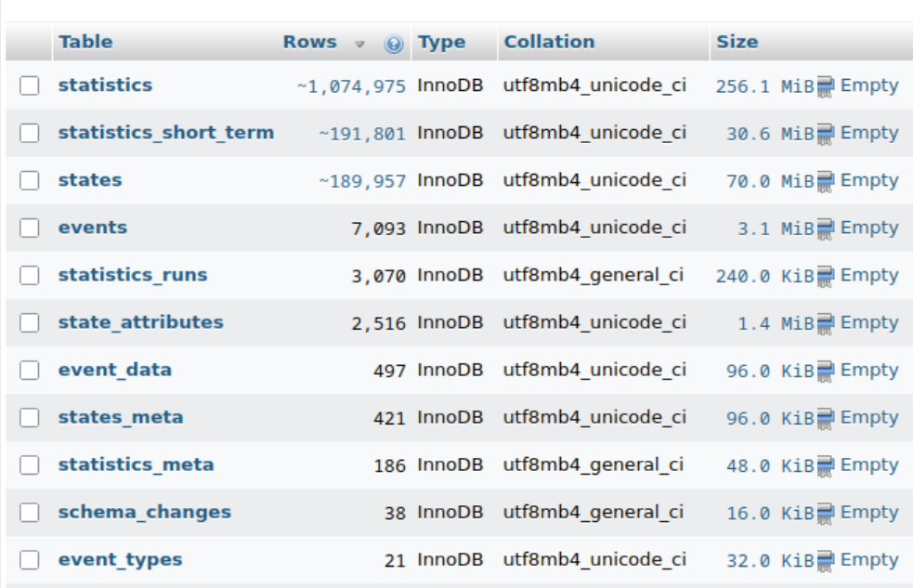The image size is (913, 588).
Task: Sort by the Collation column header
Action: coord(549,42)
